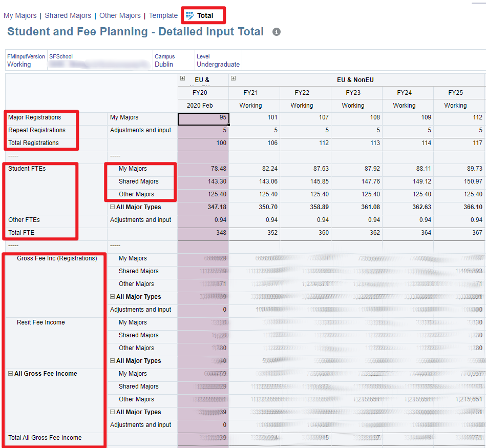The height and width of the screenshot is (448, 486).
Task: Select the FY25 Total Registrations cell showing 117
Action: 459,143
